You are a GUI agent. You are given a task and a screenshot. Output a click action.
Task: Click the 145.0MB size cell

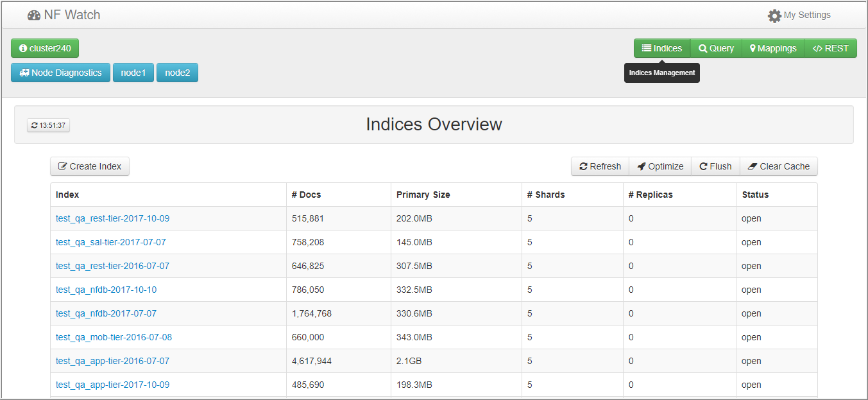point(457,242)
